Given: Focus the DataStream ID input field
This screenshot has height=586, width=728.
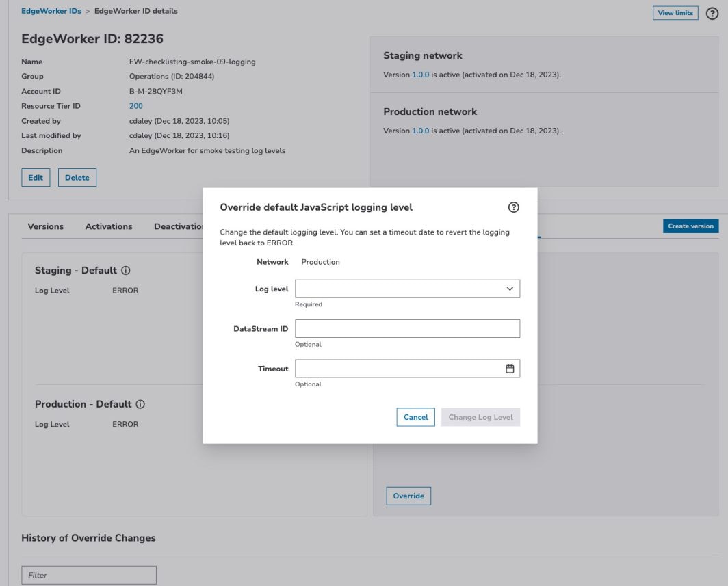Looking at the screenshot, I should [x=407, y=329].
